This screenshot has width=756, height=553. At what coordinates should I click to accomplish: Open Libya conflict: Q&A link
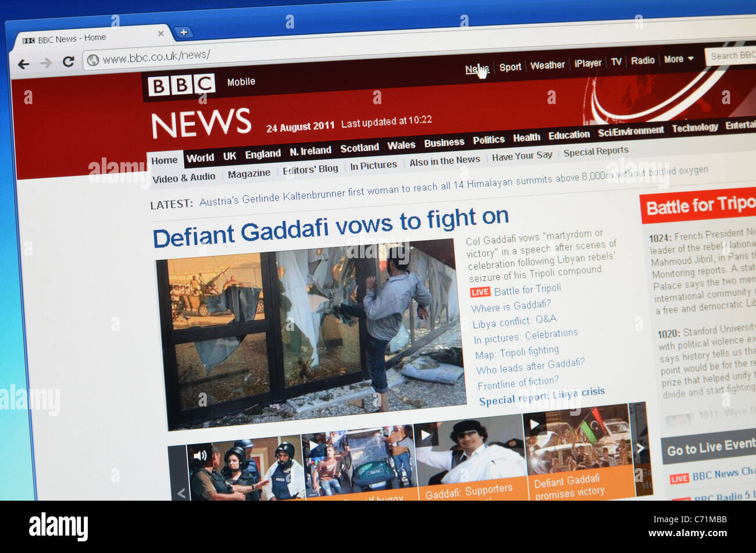(x=514, y=321)
